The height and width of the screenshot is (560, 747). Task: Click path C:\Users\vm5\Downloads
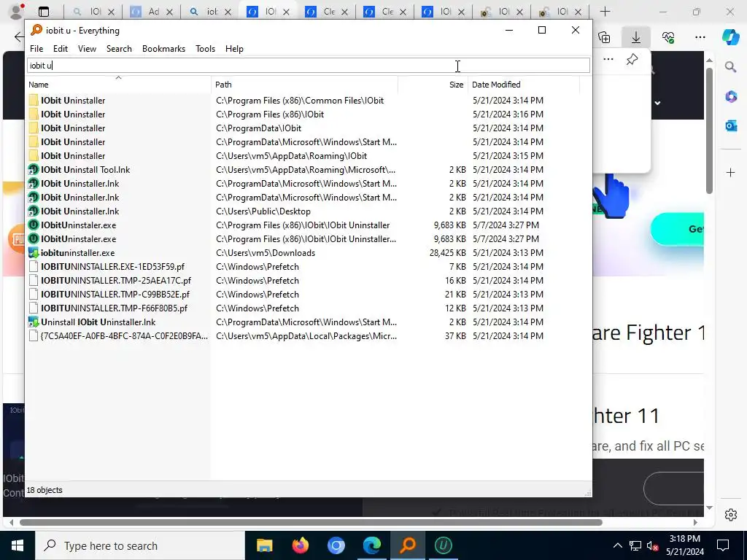(x=266, y=253)
